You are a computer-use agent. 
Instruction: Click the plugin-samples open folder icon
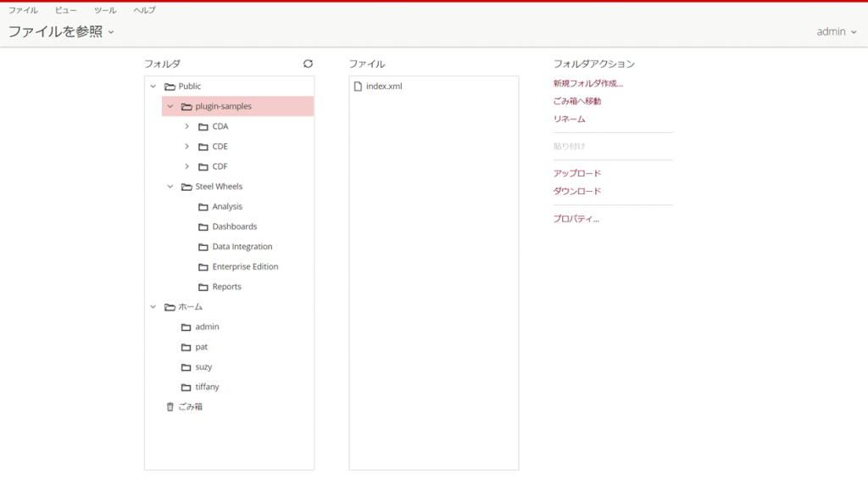pos(186,106)
